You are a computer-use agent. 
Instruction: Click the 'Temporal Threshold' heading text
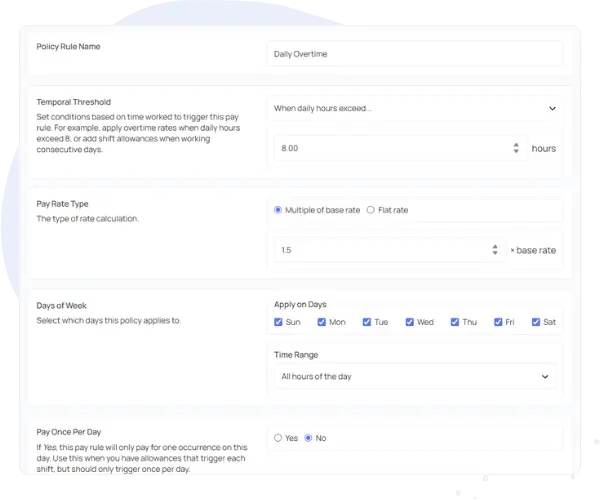73,102
